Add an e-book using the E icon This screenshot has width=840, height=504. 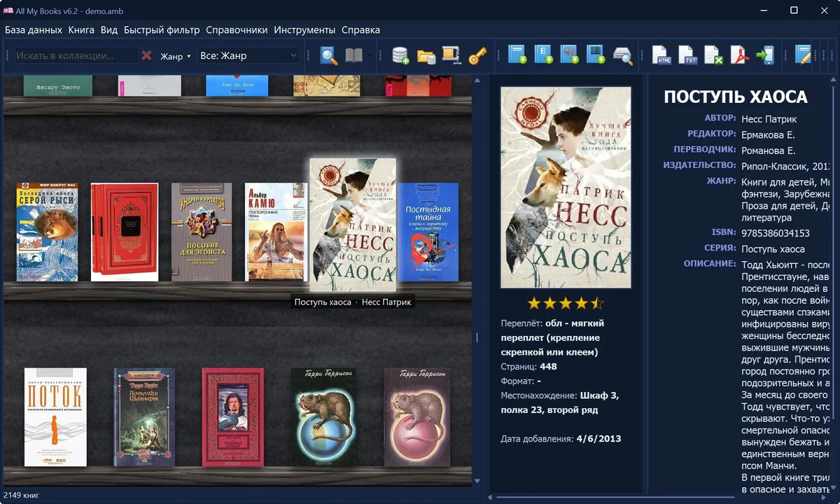[x=544, y=55]
